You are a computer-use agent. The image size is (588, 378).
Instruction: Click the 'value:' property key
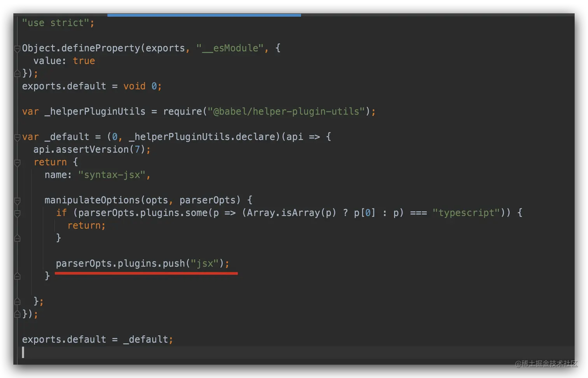point(50,61)
